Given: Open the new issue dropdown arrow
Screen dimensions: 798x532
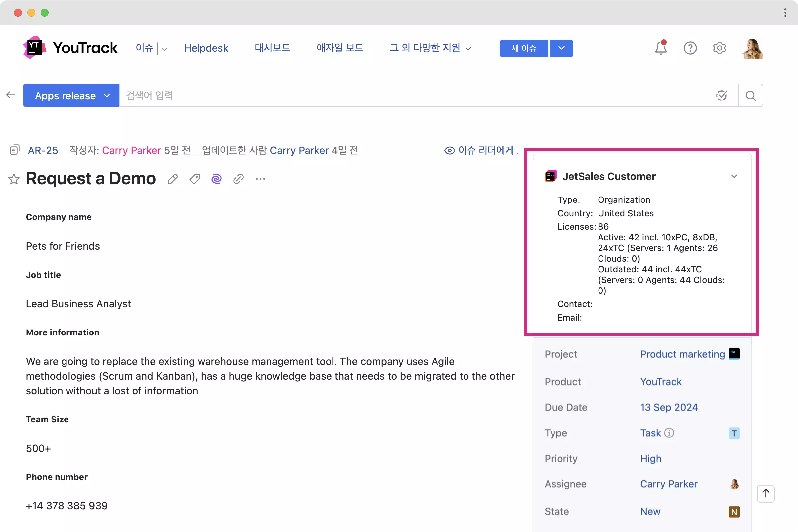Looking at the screenshot, I should point(561,48).
